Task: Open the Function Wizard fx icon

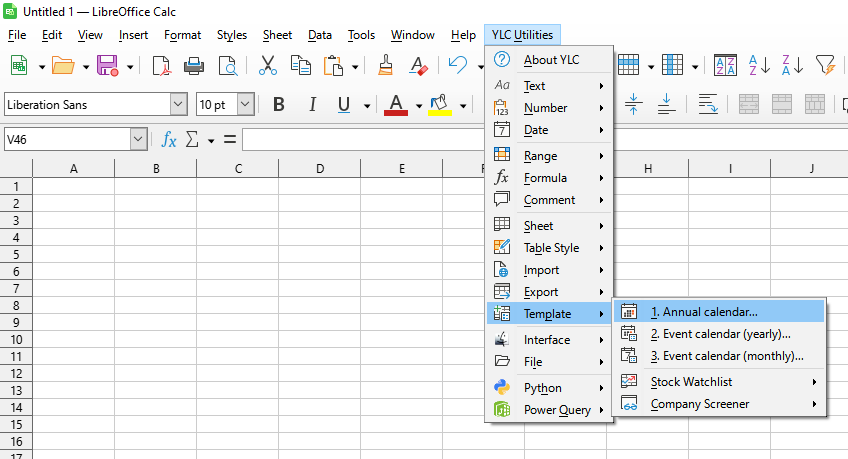Action: pyautogui.click(x=169, y=139)
